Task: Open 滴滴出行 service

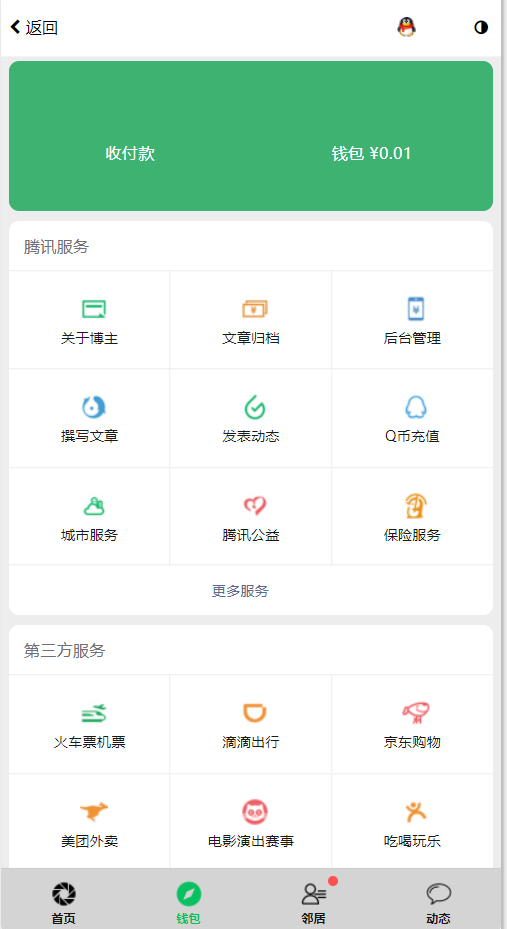Action: 251,723
